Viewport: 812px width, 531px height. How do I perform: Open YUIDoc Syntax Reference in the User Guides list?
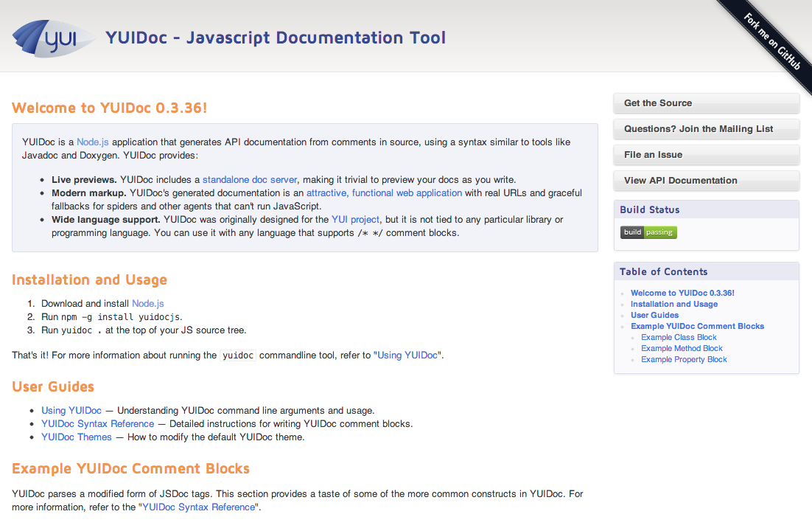pos(98,424)
